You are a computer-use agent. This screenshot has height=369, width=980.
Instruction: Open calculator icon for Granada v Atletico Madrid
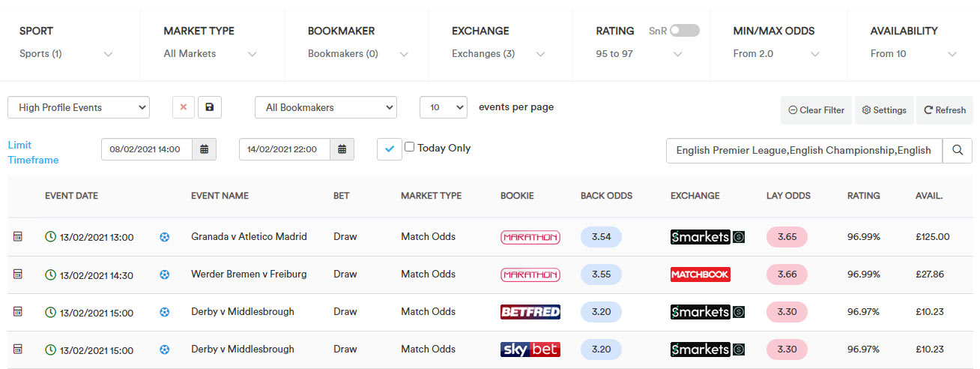[18, 237]
